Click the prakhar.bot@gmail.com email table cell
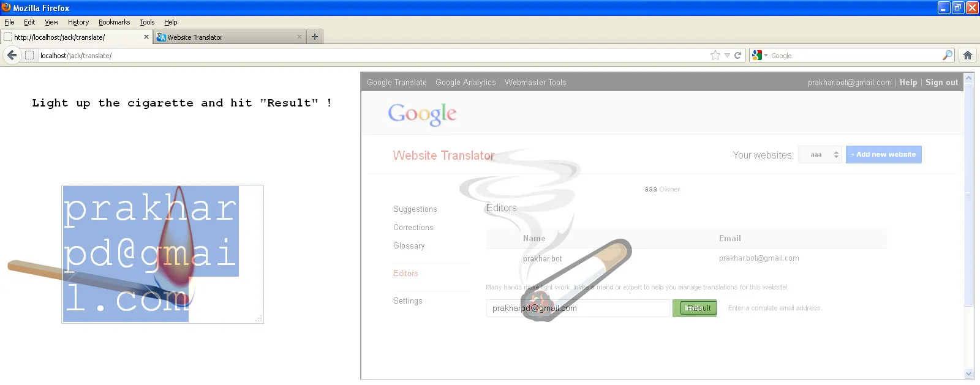Screen dimensions: 980x385 tap(759, 258)
